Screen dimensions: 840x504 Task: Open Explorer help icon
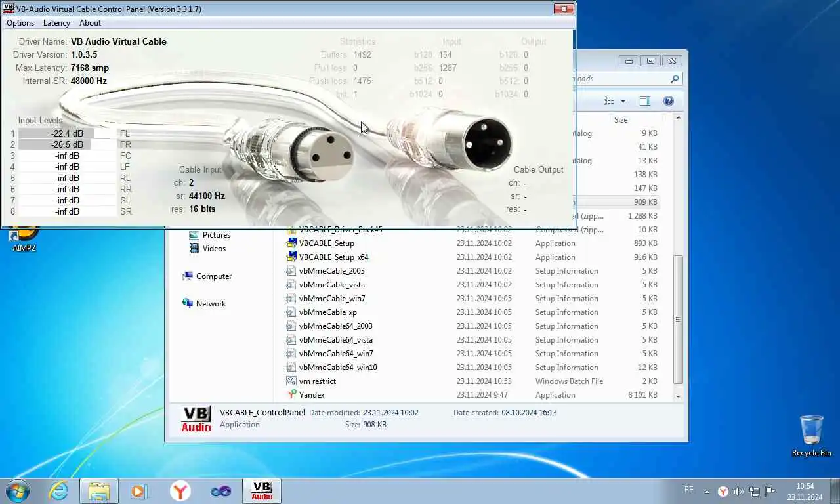[x=669, y=101]
